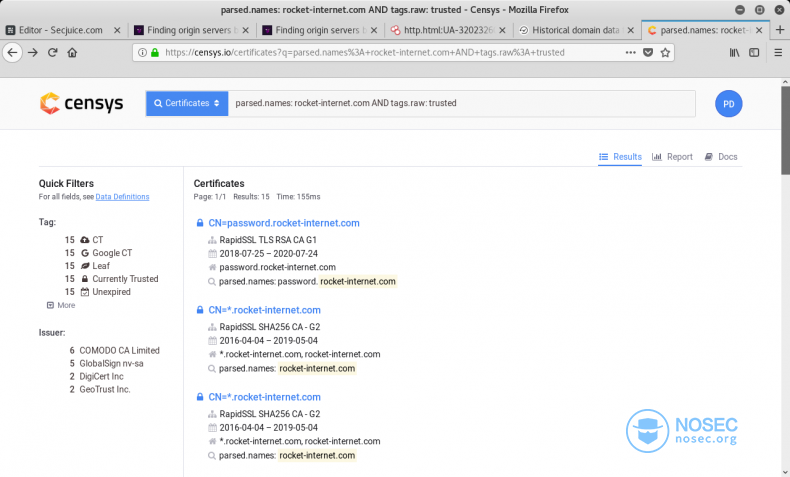Reload the current page
This screenshot has height=477, width=790.
pos(52,52)
